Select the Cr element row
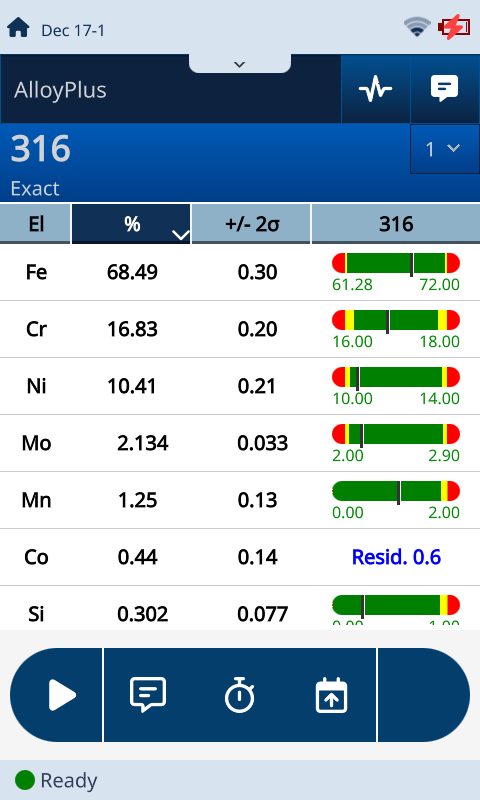 point(240,329)
